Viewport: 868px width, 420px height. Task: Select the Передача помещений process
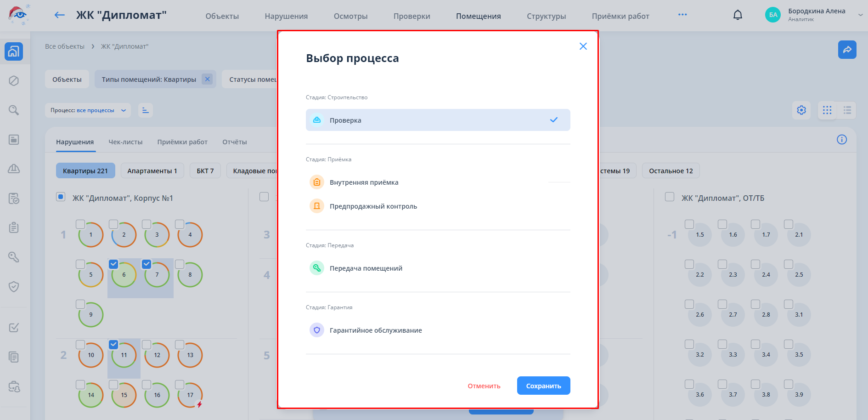click(366, 268)
